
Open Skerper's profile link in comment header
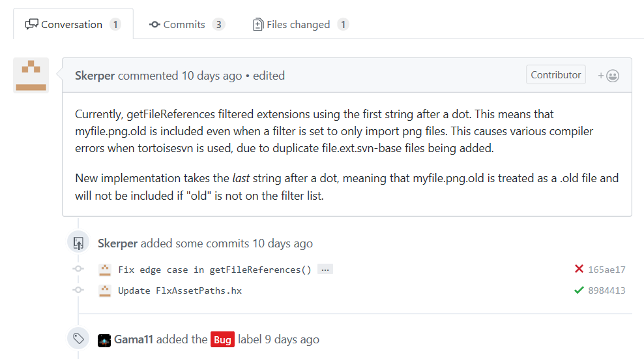point(95,76)
